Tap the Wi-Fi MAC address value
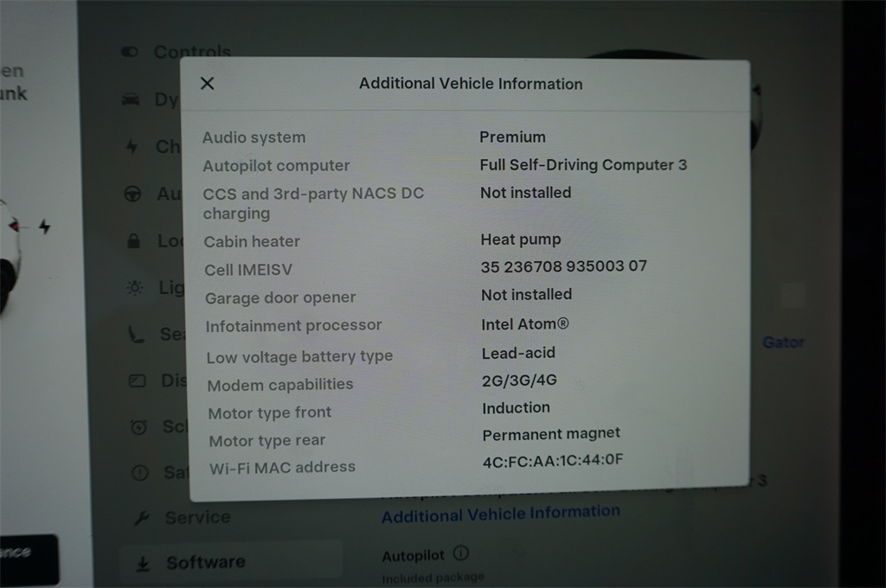 click(x=552, y=461)
